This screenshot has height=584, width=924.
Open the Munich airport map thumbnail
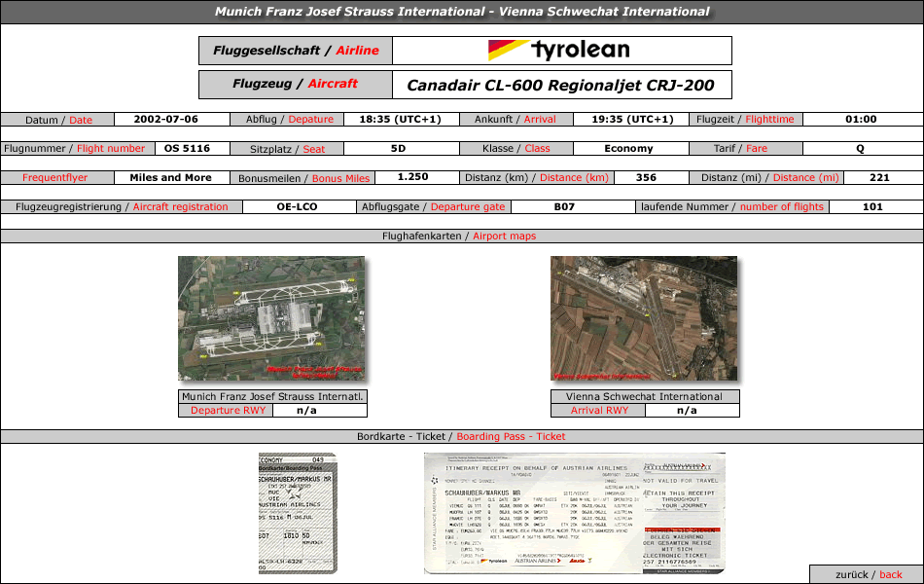click(271, 318)
